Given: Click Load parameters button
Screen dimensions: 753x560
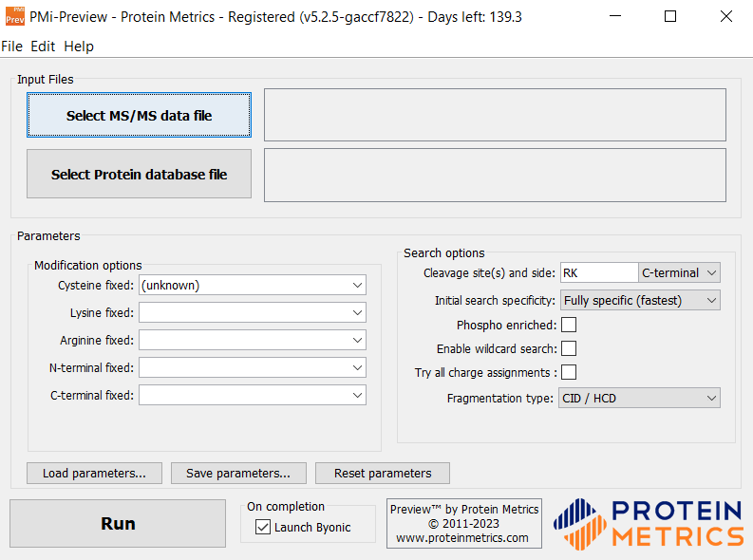Looking at the screenshot, I should click(x=94, y=473).
